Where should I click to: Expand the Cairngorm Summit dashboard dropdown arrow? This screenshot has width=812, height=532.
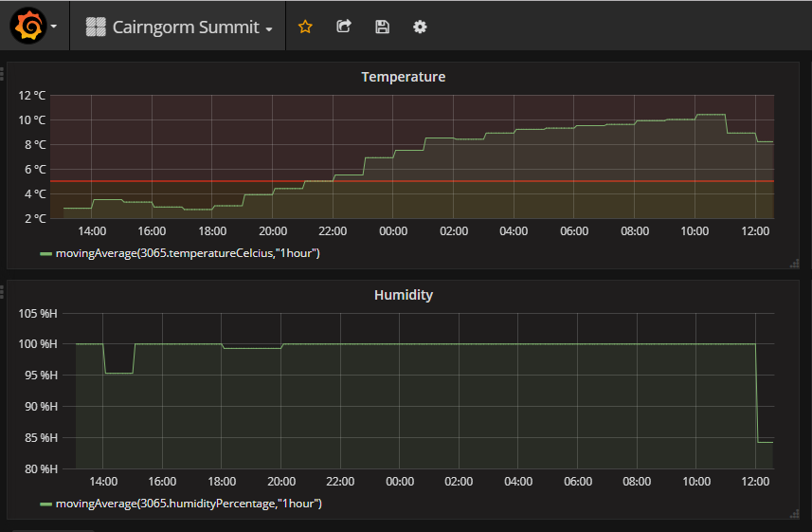coord(269,29)
